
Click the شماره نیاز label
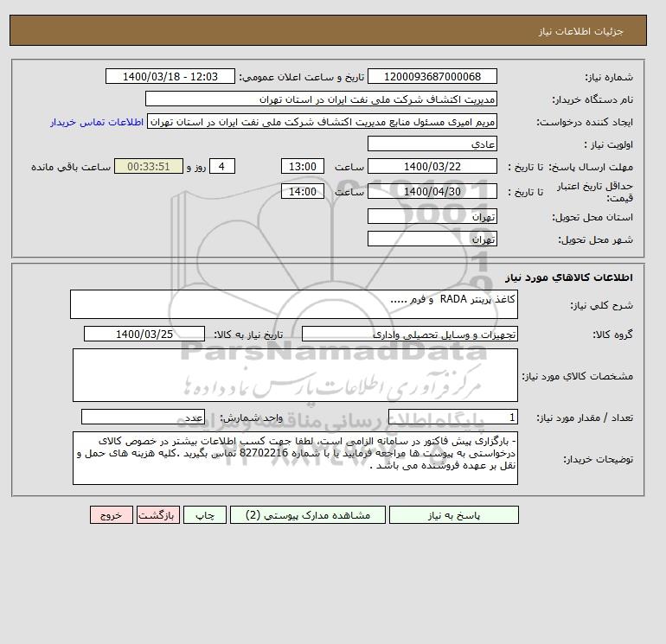tap(609, 77)
